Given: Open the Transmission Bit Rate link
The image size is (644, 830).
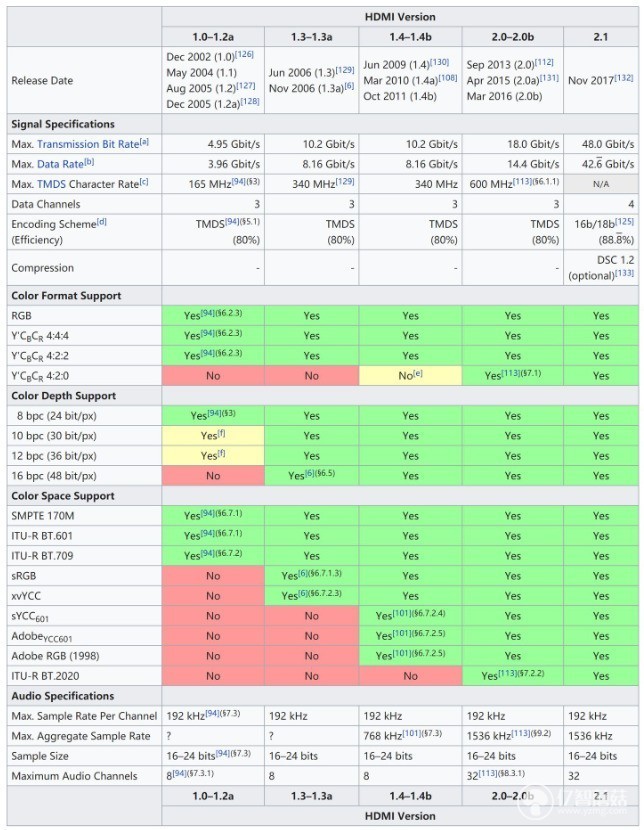Looking at the screenshot, I should (88, 144).
